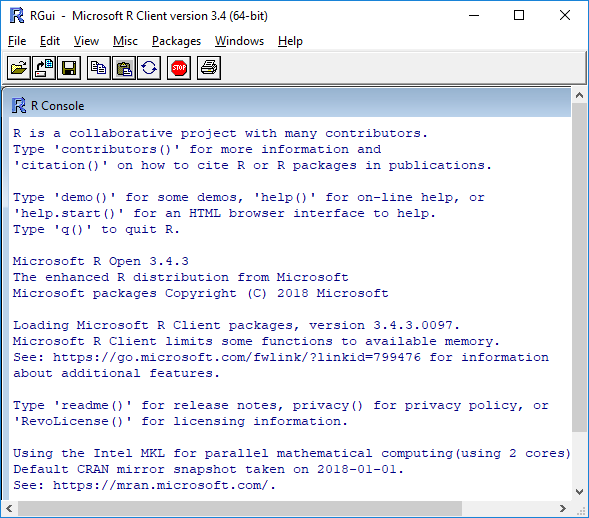Click the Load workspace toolbar icon
The image size is (589, 518).
[x=44, y=68]
